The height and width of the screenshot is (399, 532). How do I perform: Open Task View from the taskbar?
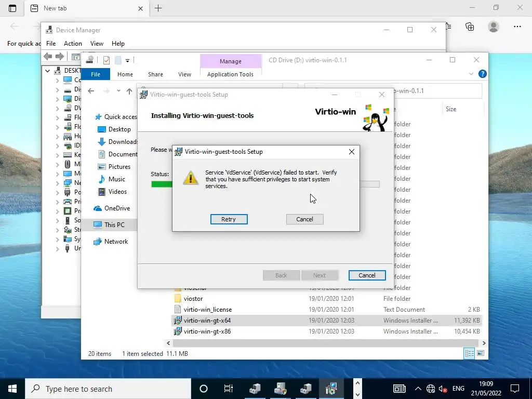click(x=229, y=389)
